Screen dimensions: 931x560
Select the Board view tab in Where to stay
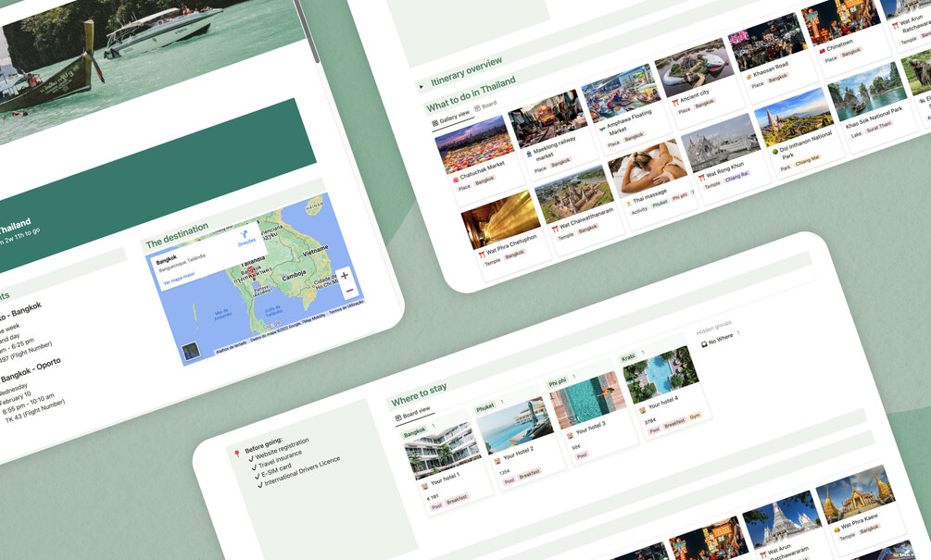coord(413,414)
